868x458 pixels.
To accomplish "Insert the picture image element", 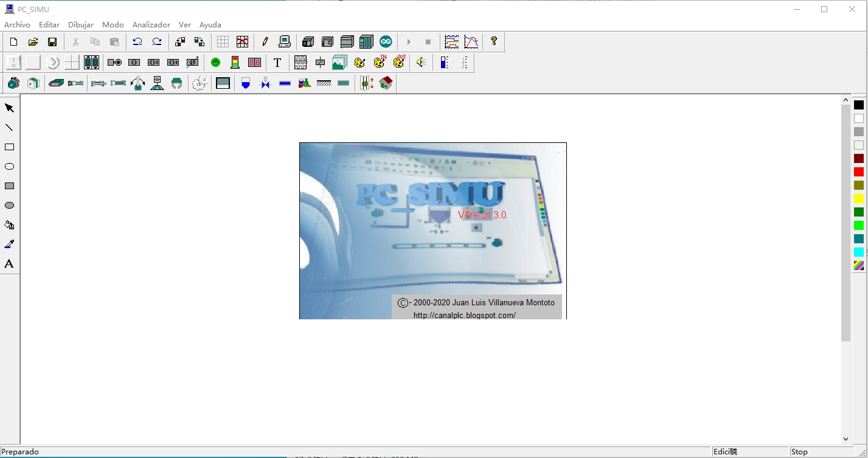I will click(x=339, y=63).
